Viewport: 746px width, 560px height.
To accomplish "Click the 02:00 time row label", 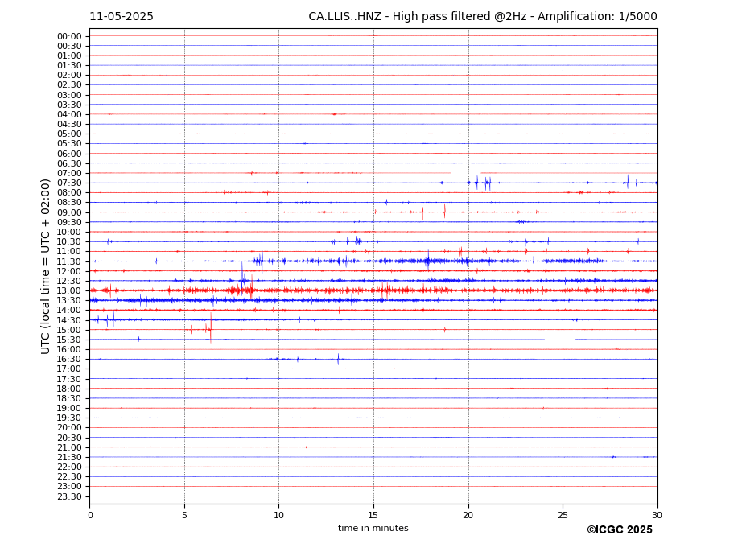I will coord(69,75).
